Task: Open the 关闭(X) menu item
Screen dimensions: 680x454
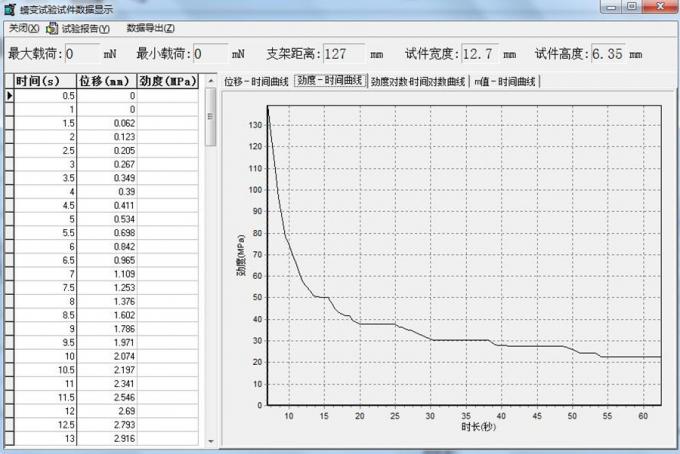Action: [x=23, y=28]
